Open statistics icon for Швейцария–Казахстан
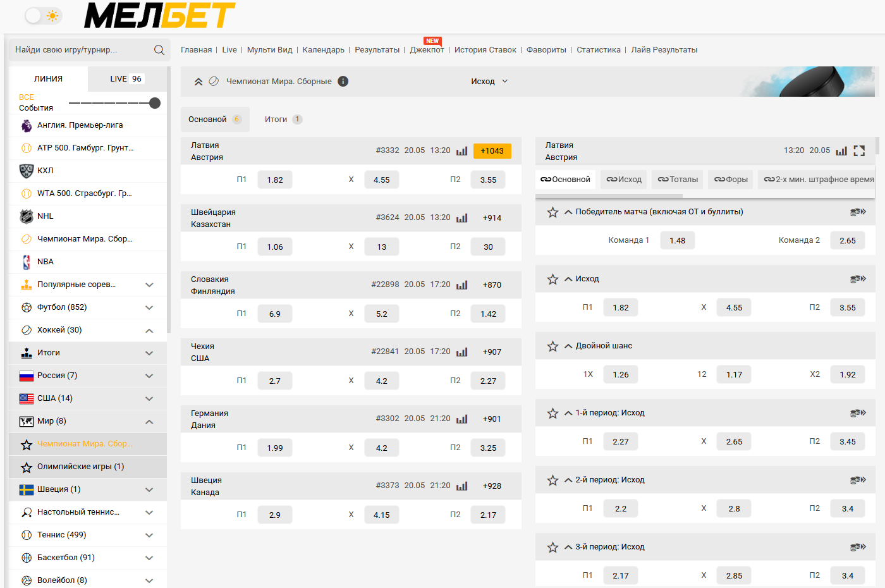The height and width of the screenshot is (588, 885). pos(462,217)
